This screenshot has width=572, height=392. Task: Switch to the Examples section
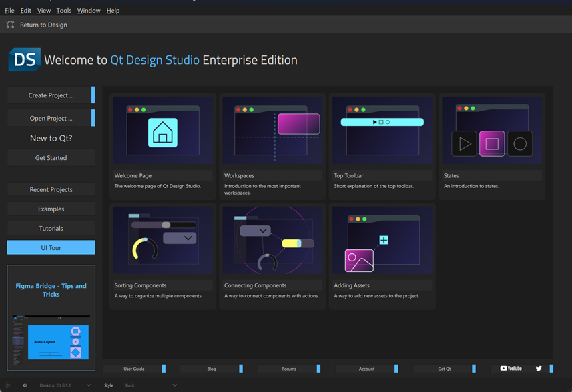pos(51,208)
